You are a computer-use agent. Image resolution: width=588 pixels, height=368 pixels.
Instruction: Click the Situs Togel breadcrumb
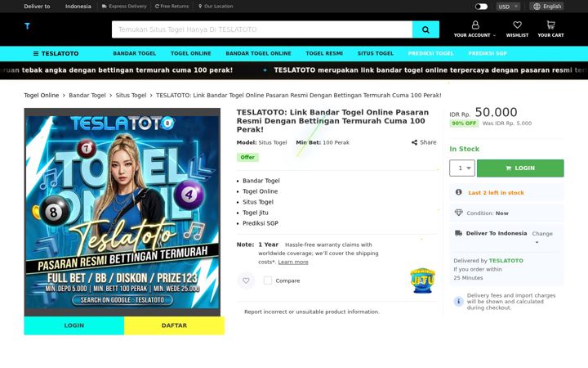pyautogui.click(x=131, y=96)
